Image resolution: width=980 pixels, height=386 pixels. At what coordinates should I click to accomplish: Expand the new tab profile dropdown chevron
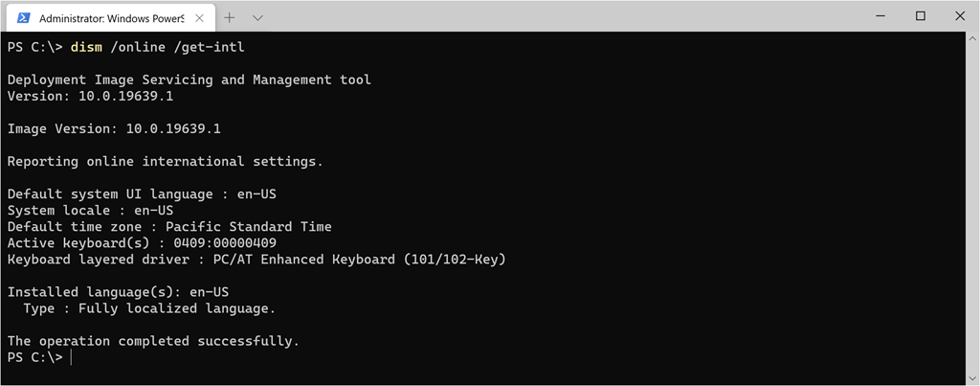257,17
